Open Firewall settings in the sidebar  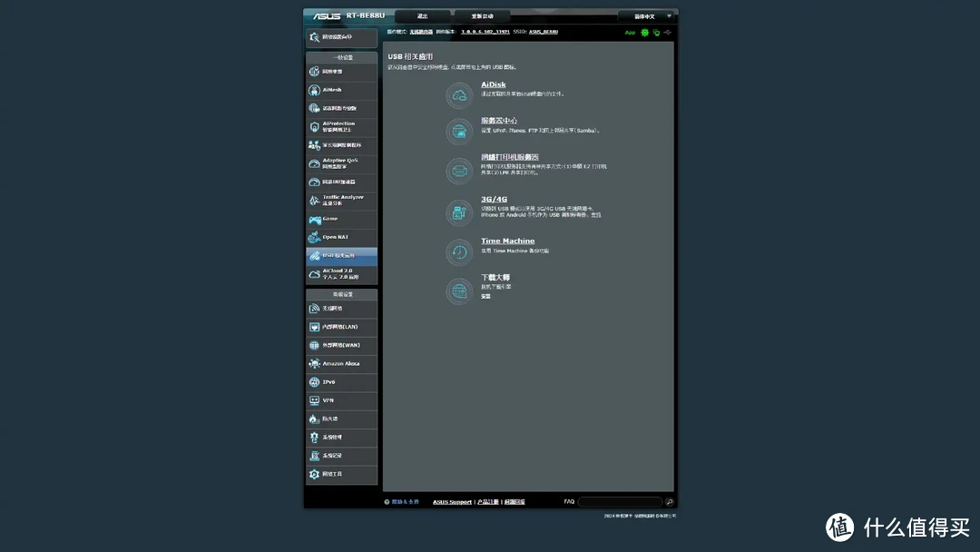[x=341, y=419]
